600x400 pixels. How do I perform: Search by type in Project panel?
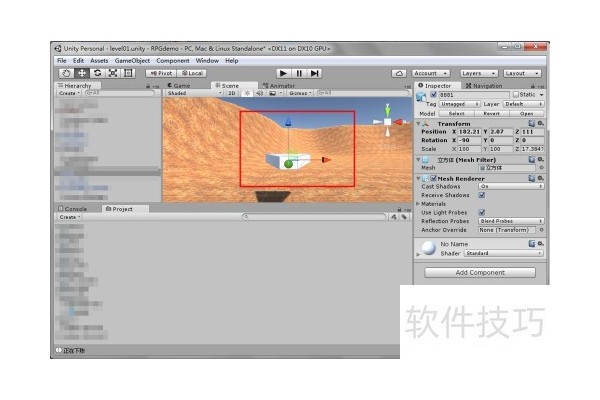[394, 217]
